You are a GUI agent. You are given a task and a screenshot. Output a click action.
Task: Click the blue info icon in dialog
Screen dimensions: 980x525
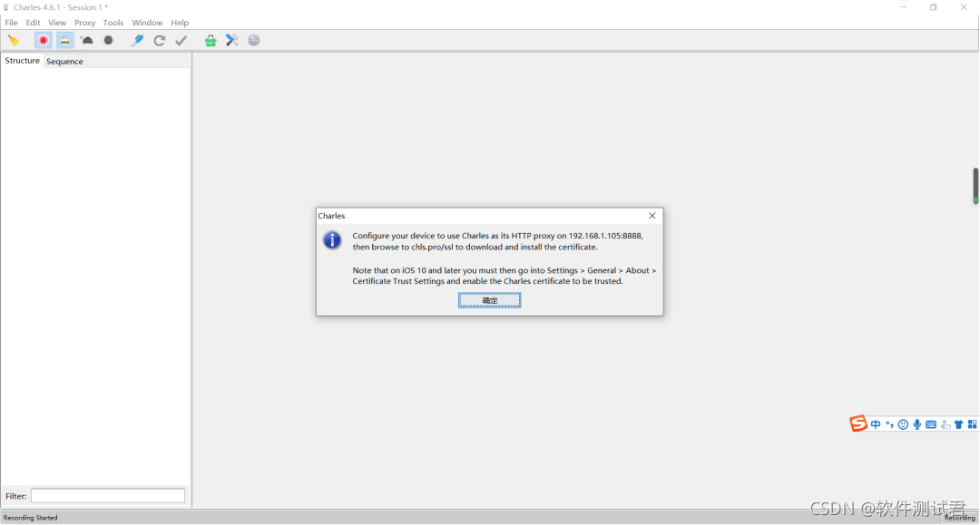pyautogui.click(x=332, y=239)
